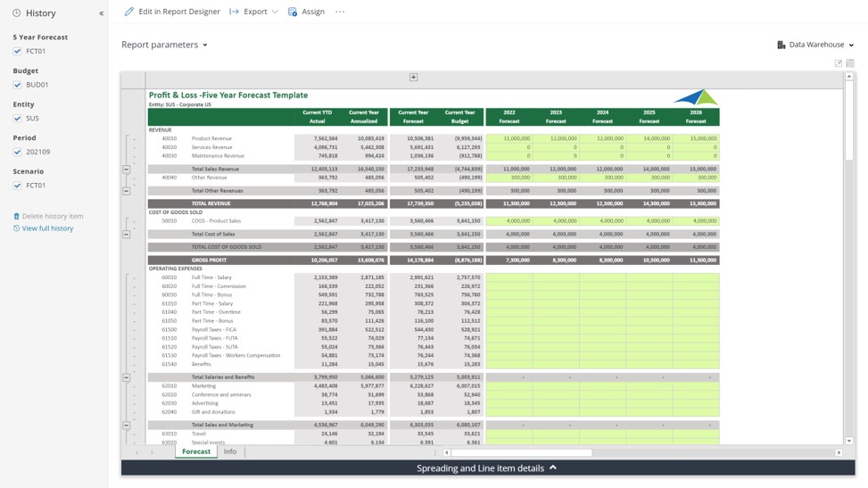Viewport: 868px width, 488px height.
Task: Open the Data Warehouse dropdown
Action: [x=815, y=45]
